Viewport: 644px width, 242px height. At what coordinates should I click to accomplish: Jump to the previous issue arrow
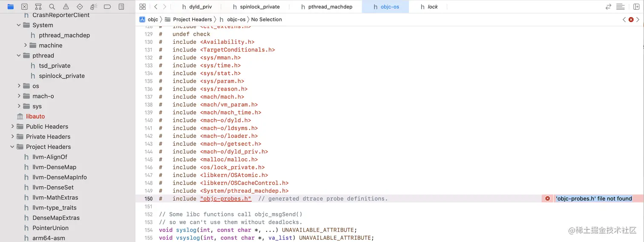[x=624, y=20]
